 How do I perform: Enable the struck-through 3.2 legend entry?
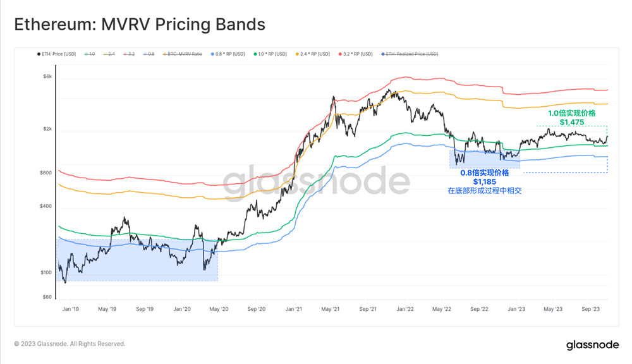coord(129,54)
